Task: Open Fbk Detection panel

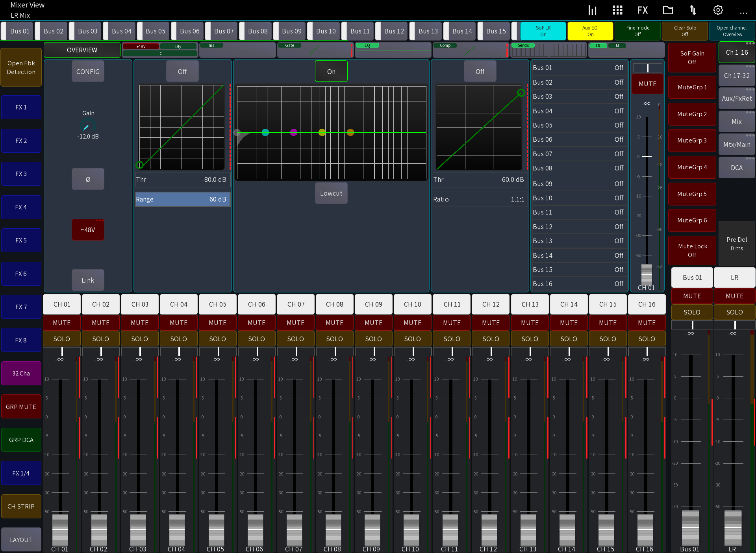Action: [21, 67]
